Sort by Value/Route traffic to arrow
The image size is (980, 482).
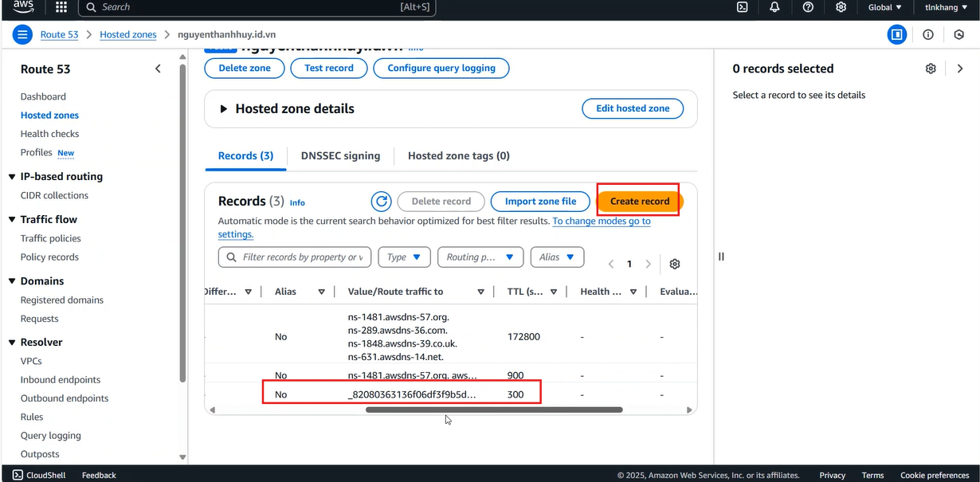480,292
